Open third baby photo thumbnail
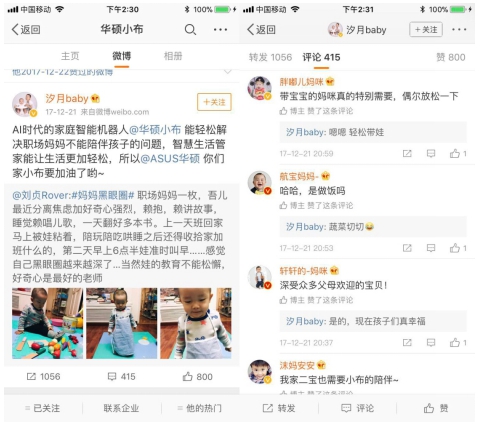This screenshot has height=428, width=481. tap(196, 323)
